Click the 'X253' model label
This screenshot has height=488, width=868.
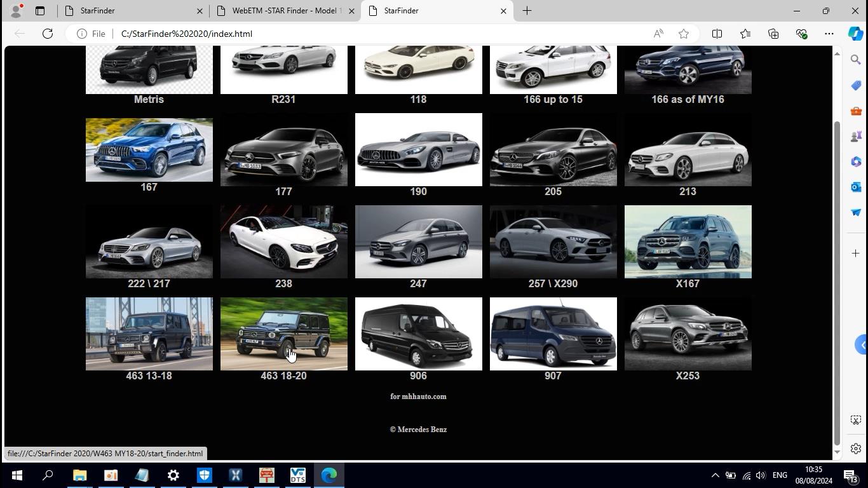(x=688, y=376)
